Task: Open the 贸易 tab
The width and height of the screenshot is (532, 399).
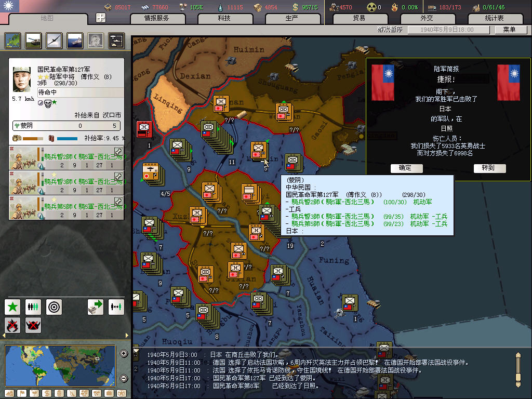Action: tap(360, 18)
